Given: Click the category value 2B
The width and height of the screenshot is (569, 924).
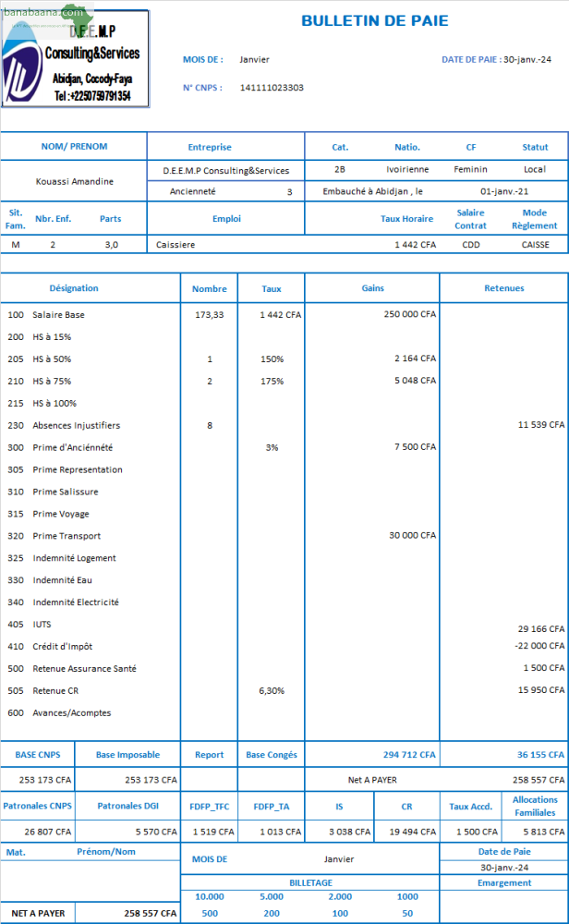Looking at the screenshot, I should click(340, 169).
